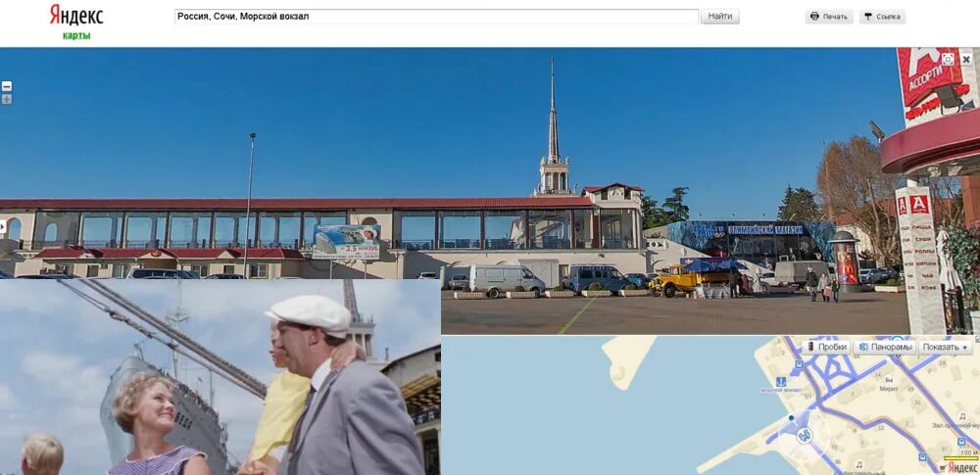The image size is (980, 475).
Task: Click the movie still thumbnail
Action: pos(220,377)
